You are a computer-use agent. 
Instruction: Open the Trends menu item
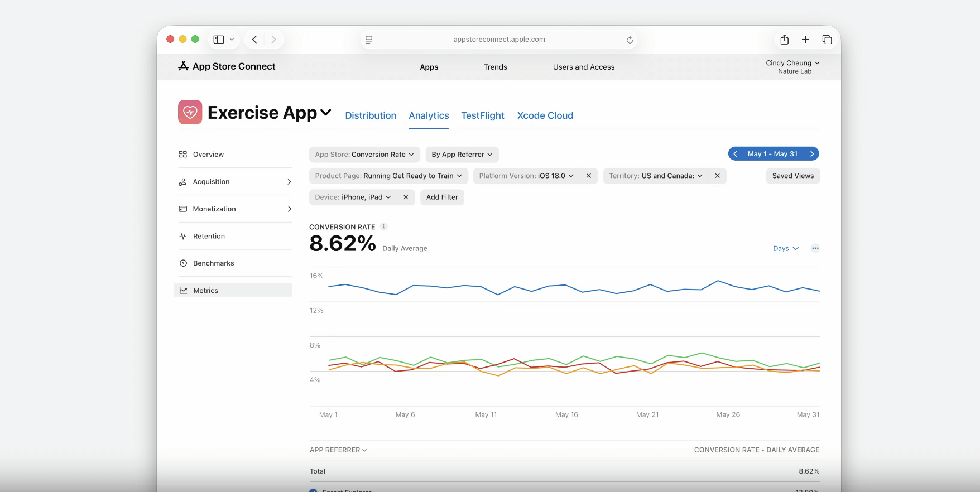point(496,67)
